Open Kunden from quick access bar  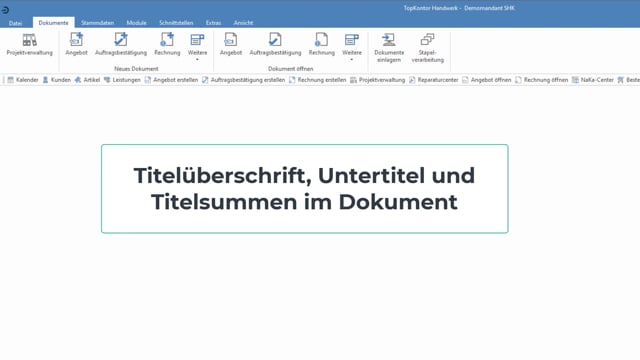coord(57,80)
